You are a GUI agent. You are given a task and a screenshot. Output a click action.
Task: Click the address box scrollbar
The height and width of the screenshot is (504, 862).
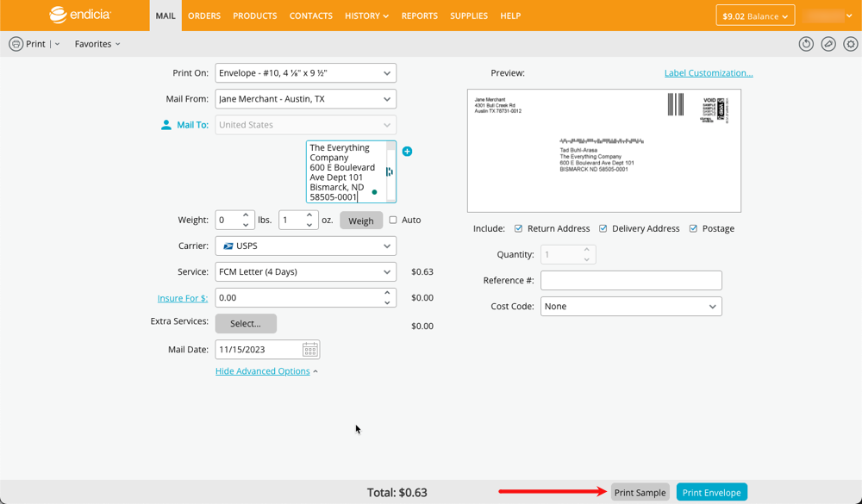click(x=390, y=172)
